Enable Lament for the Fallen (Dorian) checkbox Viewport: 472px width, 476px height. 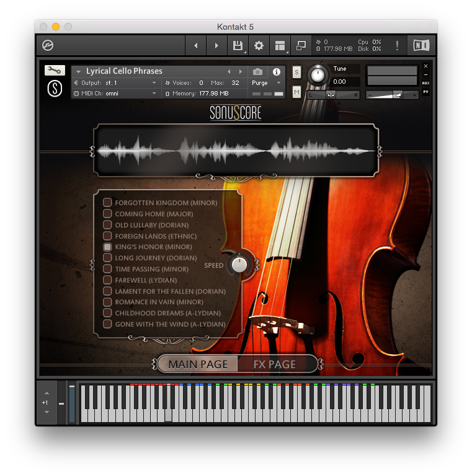(107, 291)
